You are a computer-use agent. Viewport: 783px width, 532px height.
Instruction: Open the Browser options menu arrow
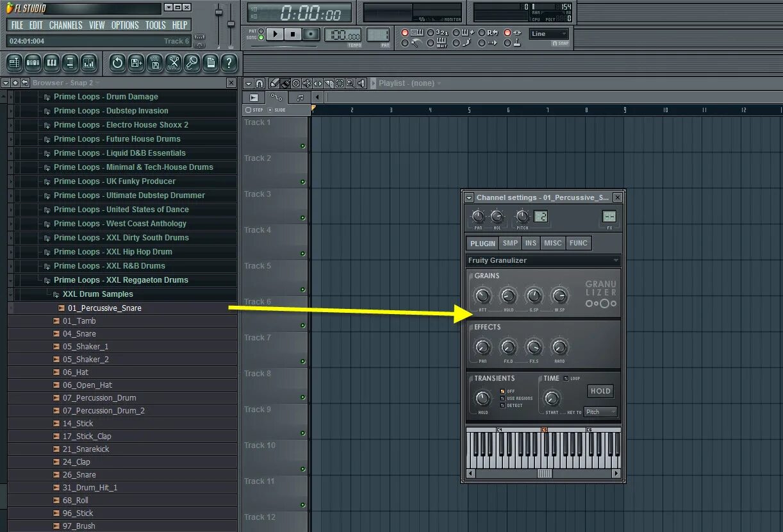(5, 83)
